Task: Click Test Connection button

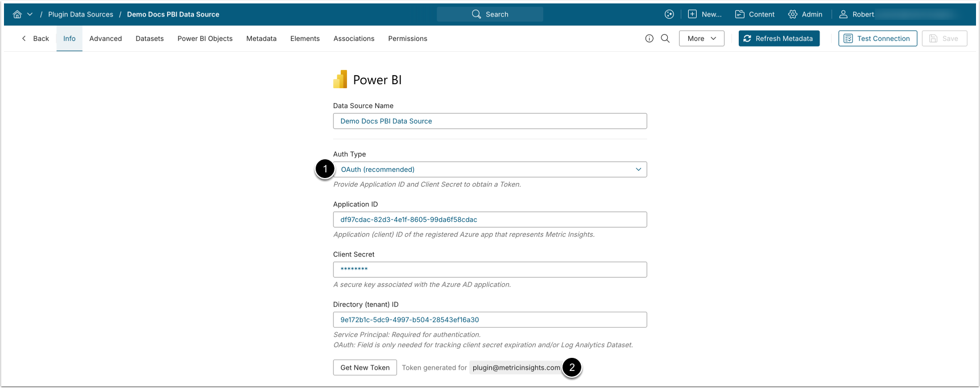Action: (877, 39)
